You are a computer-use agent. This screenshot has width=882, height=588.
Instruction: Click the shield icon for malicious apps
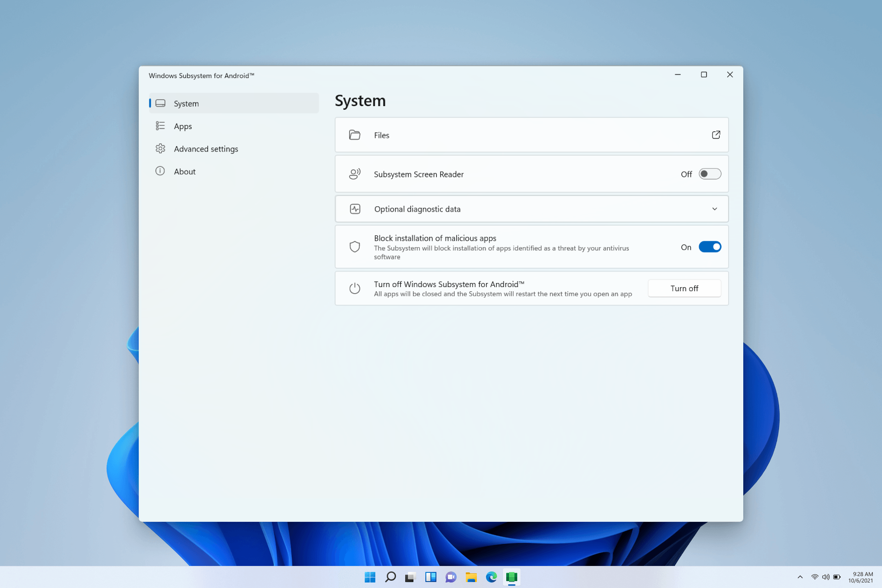[x=354, y=247]
